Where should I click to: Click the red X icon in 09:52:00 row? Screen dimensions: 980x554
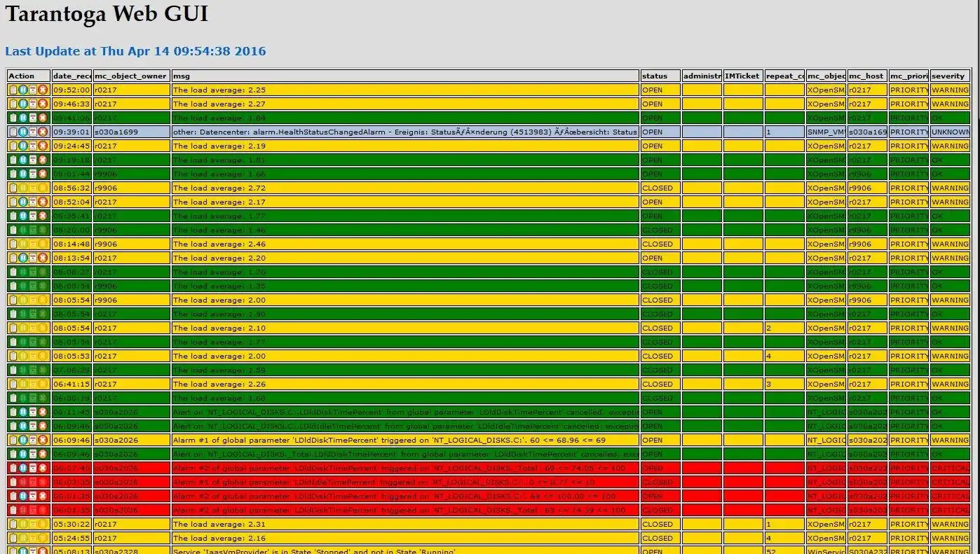tap(43, 90)
